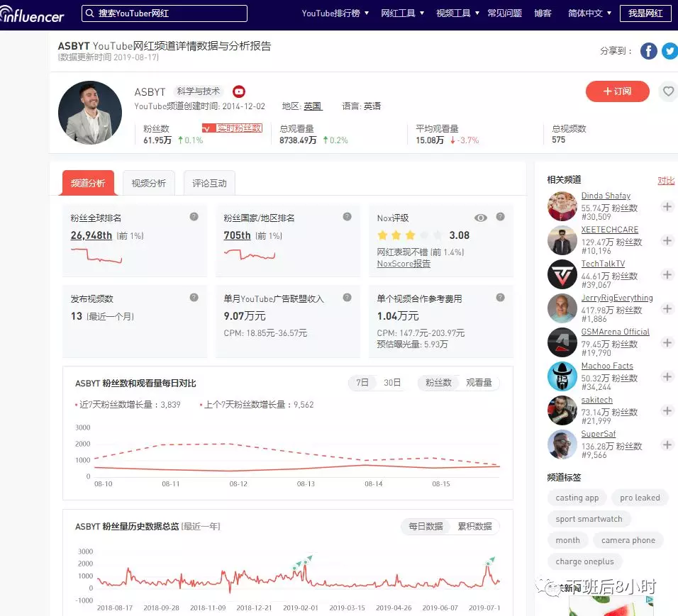Open 常见问题 menu item
This screenshot has height=616, width=678.
pos(505,13)
